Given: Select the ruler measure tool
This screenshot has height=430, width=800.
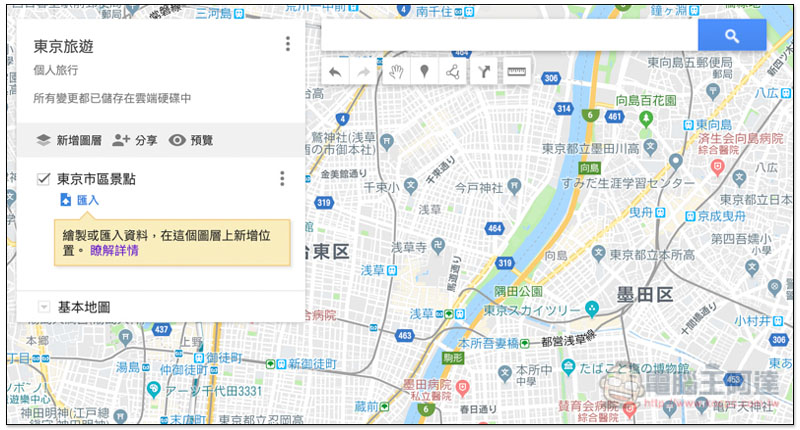Looking at the screenshot, I should (517, 72).
